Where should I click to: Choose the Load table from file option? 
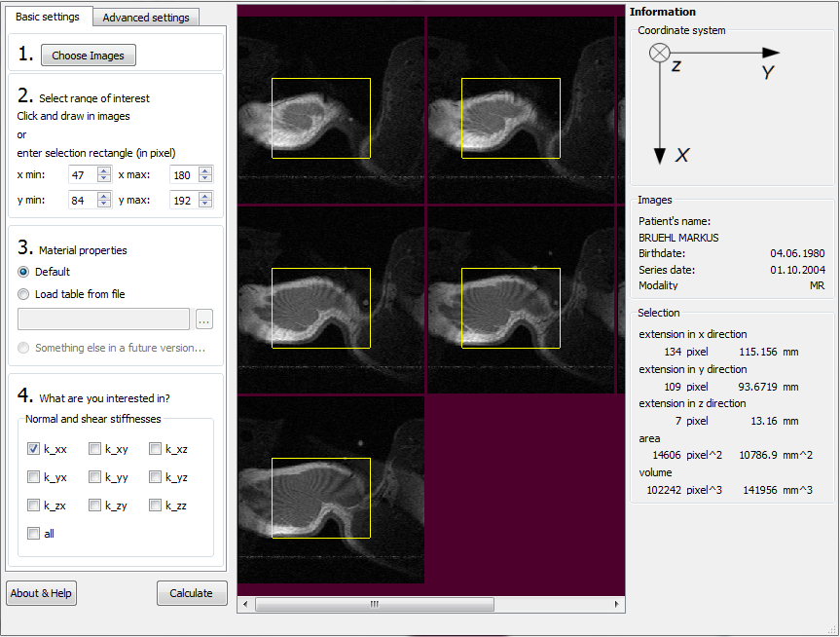pyautogui.click(x=24, y=294)
